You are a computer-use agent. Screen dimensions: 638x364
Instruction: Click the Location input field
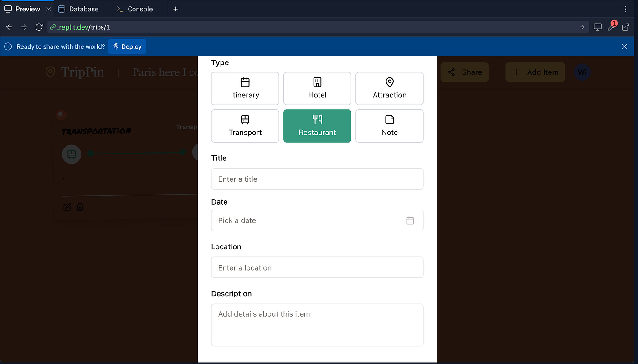[x=317, y=267]
